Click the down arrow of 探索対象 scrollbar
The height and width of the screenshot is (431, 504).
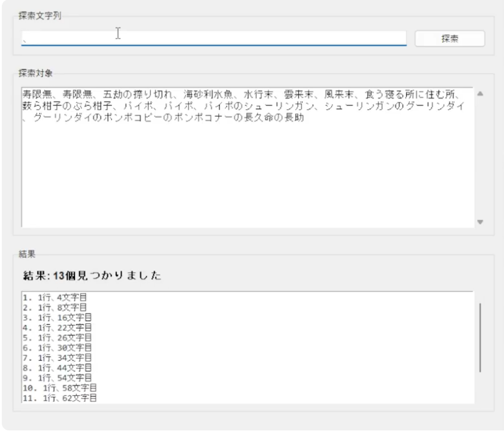(479, 222)
